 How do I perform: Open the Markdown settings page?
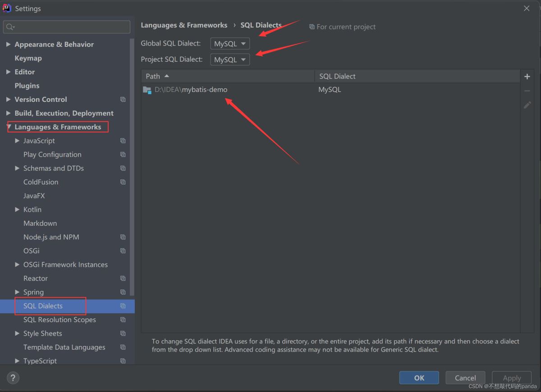pyautogui.click(x=40, y=223)
